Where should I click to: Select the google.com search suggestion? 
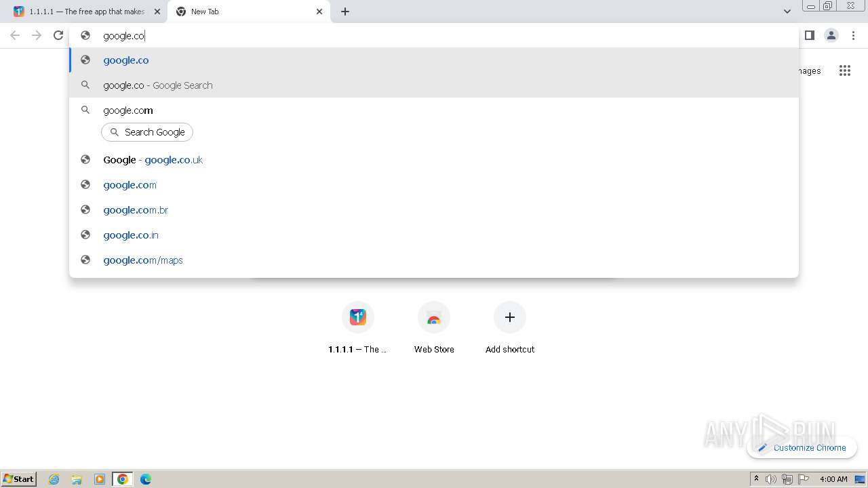434,110
